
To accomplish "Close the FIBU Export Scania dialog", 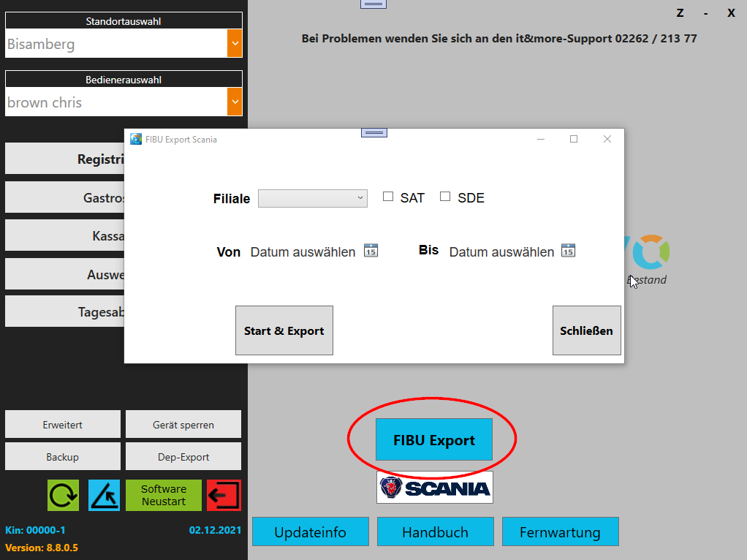I will point(607,139).
